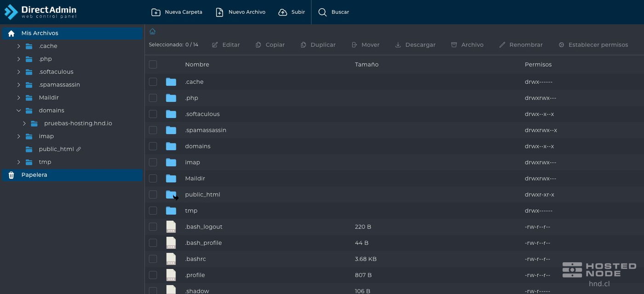This screenshot has height=294, width=644.
Task: Click Establecer permisos action
Action: point(593,45)
